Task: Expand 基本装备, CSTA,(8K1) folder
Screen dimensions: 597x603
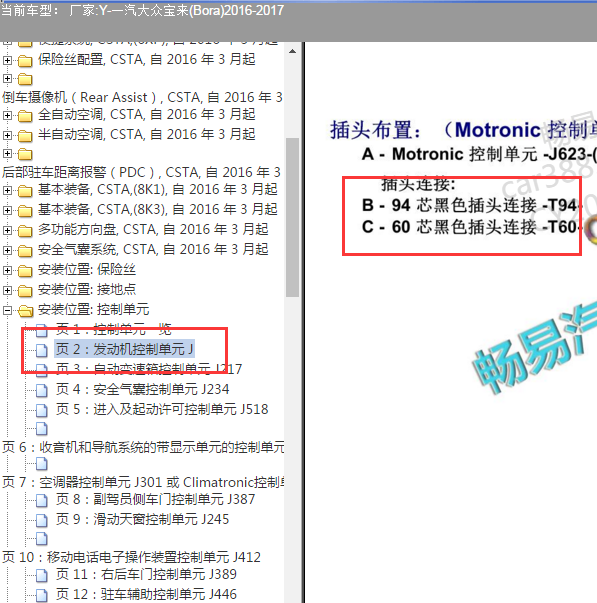Action: click(x=7, y=190)
